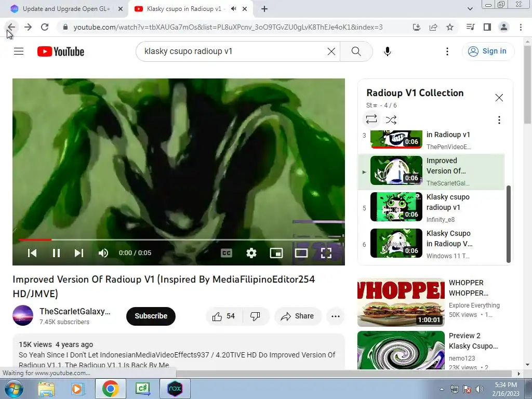Go to YouTube home via logo
The height and width of the screenshot is (399, 532).
pos(61,51)
